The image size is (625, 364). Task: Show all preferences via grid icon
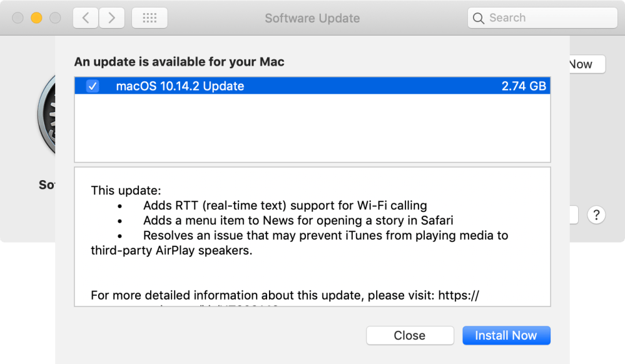tap(150, 18)
